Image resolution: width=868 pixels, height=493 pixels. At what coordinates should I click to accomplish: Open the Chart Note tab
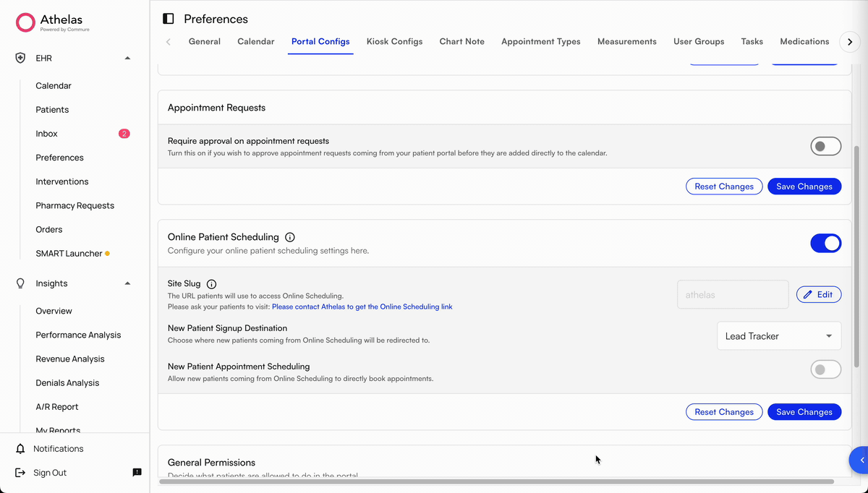[462, 42]
